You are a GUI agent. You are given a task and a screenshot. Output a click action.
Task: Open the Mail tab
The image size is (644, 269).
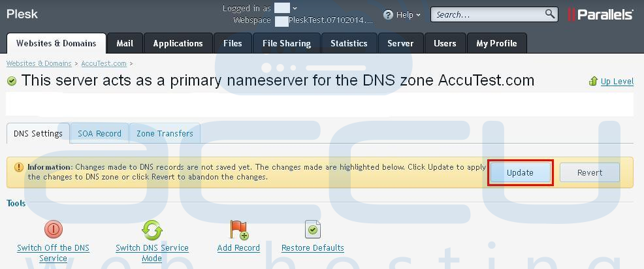point(125,43)
